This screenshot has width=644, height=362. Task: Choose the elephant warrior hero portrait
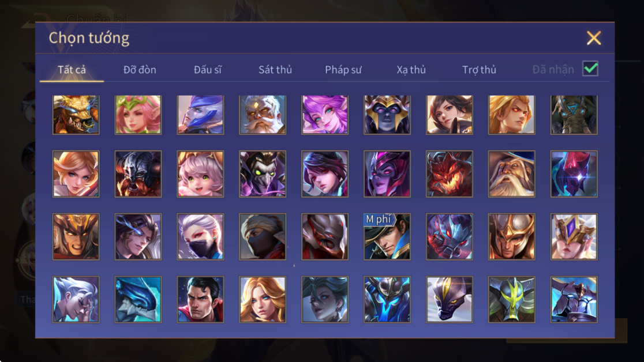pyautogui.click(x=574, y=115)
